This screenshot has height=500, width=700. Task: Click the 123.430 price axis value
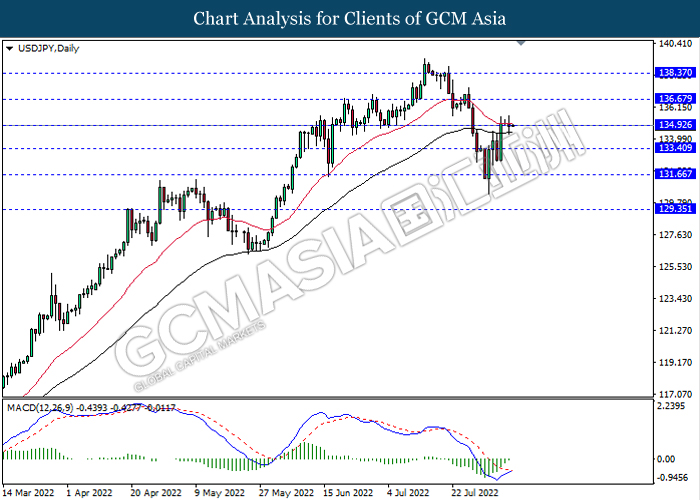point(675,299)
